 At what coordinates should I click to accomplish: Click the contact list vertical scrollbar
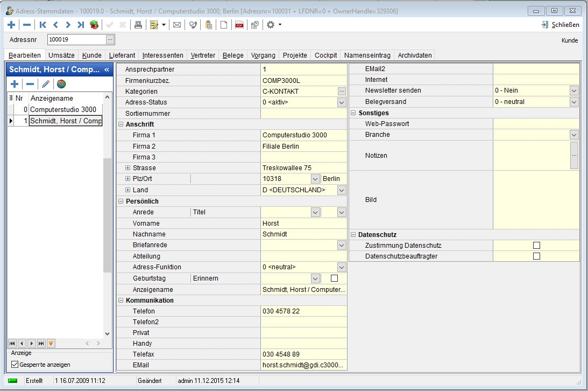[x=107, y=215]
